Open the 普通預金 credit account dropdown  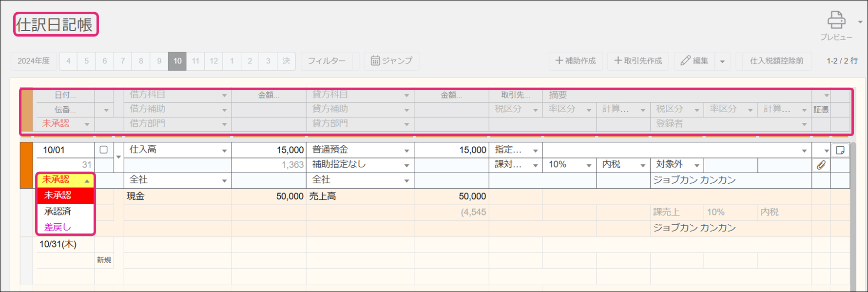406,151
